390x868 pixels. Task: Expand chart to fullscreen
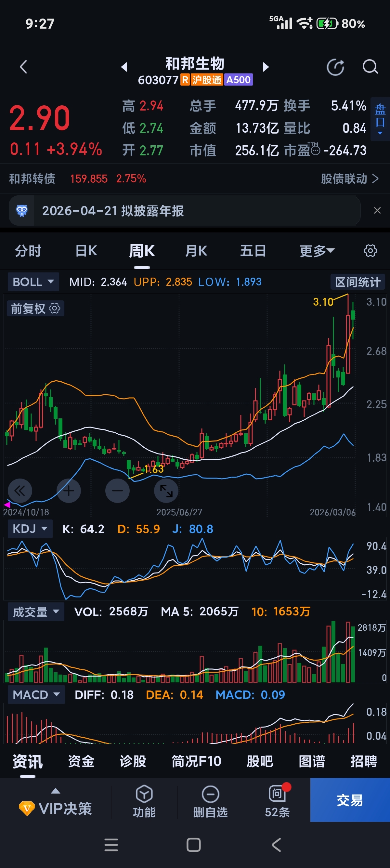[x=166, y=491]
